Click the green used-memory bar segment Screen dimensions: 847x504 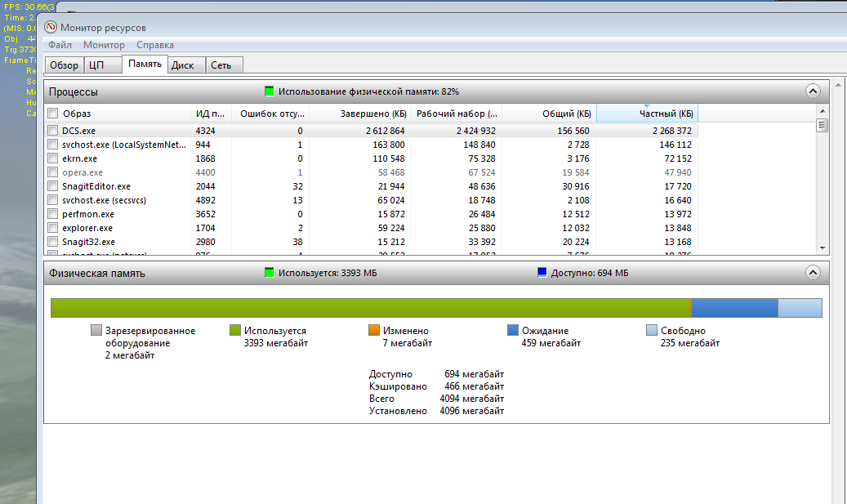pos(371,308)
